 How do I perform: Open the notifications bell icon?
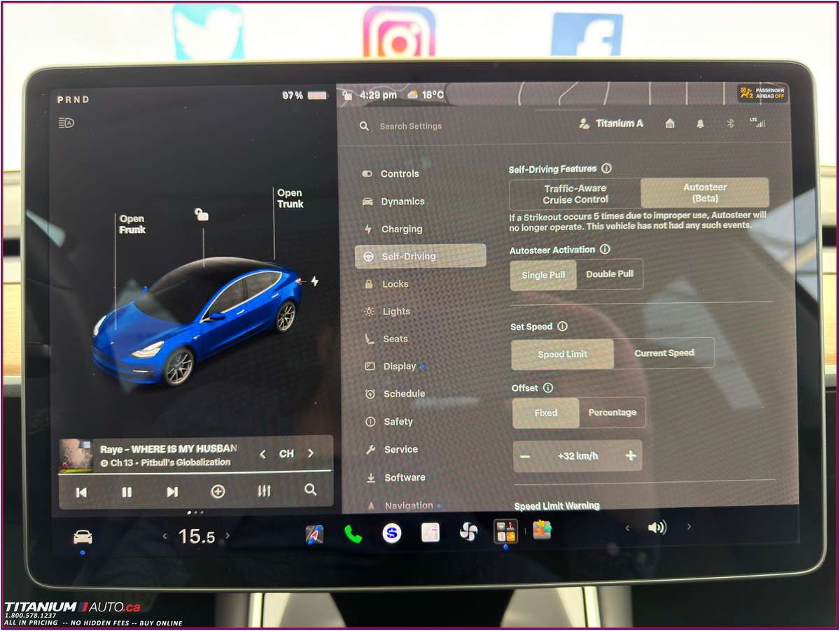(700, 123)
